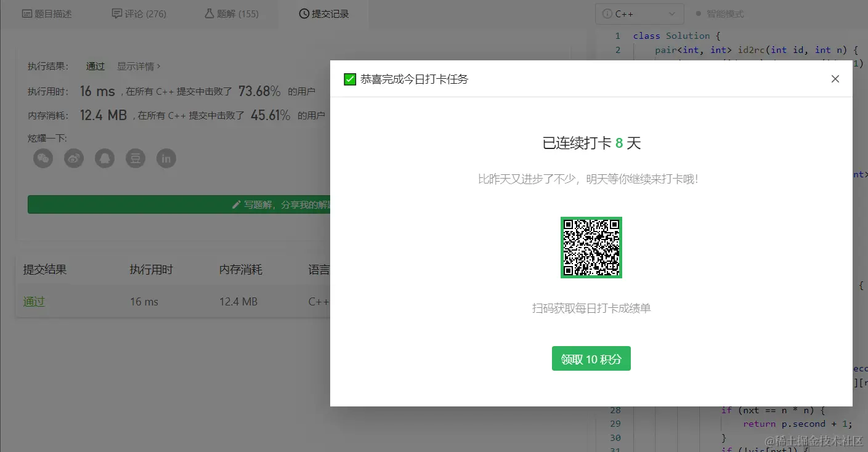The width and height of the screenshot is (868, 452).
Task: Click the 45.61% memory percentile value
Action: 270,115
